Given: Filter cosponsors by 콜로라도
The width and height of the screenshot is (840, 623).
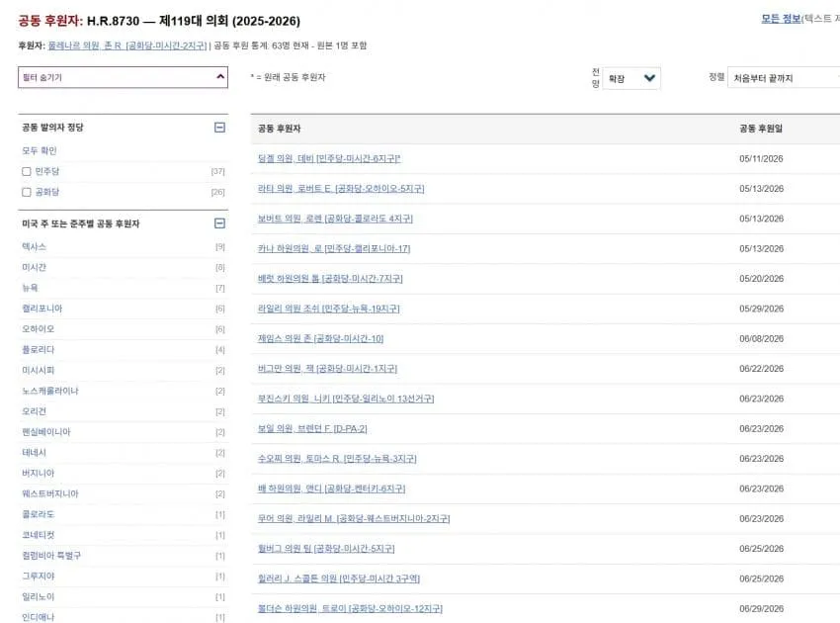Looking at the screenshot, I should tap(38, 514).
